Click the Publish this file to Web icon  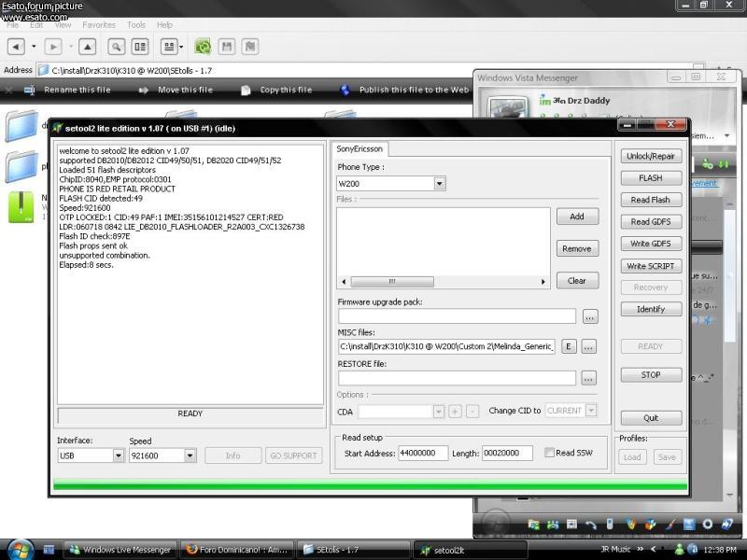click(345, 91)
